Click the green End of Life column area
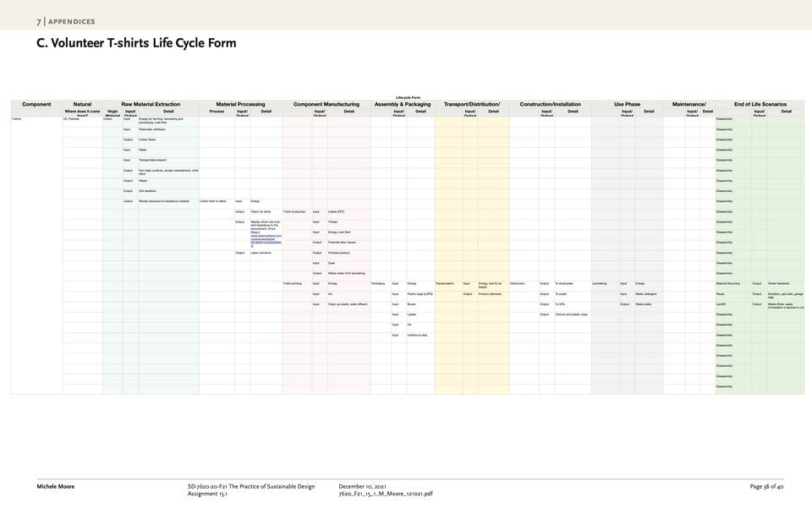 760,255
